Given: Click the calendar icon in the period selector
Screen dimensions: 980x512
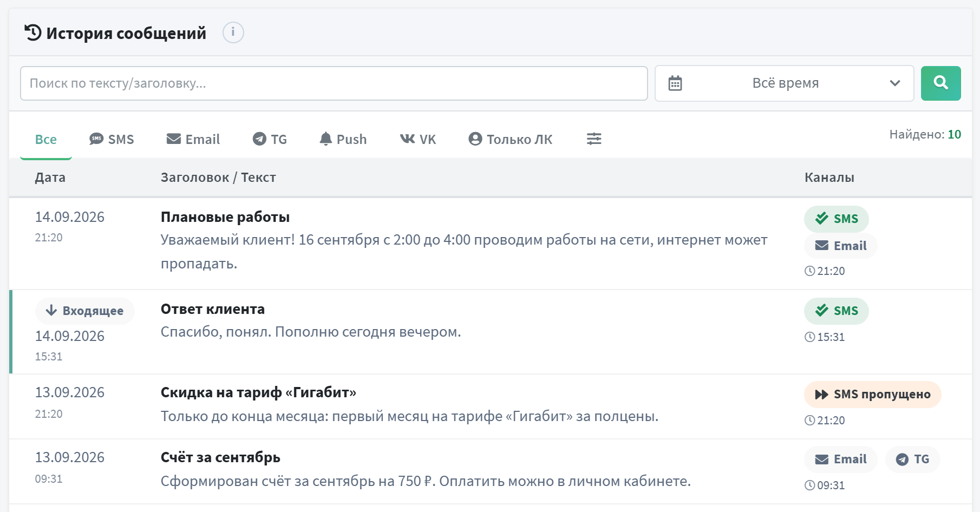Looking at the screenshot, I should click(x=675, y=83).
